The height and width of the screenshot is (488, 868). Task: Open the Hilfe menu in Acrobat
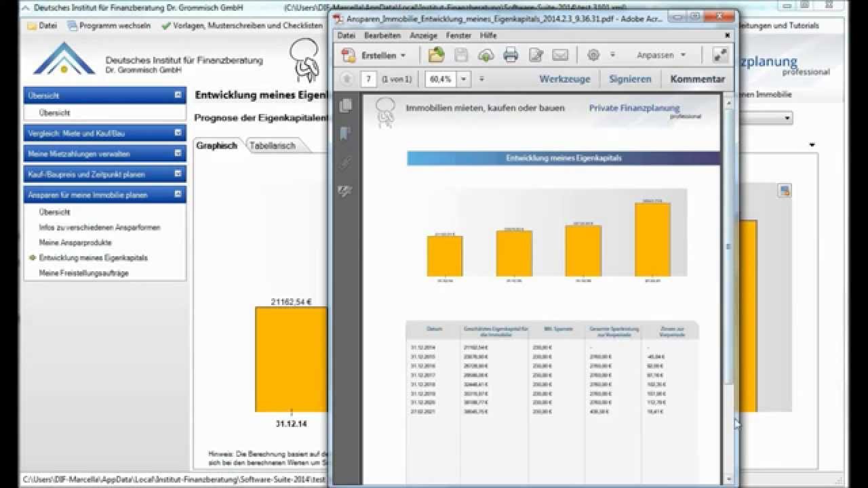coord(488,35)
